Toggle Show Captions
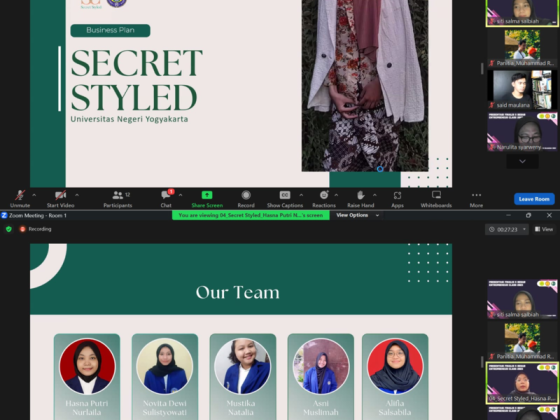560x420 pixels. click(x=285, y=199)
